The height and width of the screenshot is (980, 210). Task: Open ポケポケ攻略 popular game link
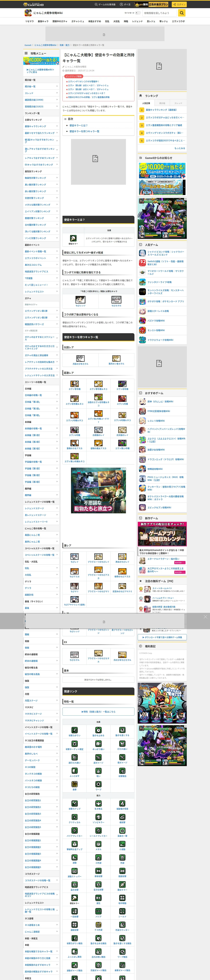coord(162,301)
